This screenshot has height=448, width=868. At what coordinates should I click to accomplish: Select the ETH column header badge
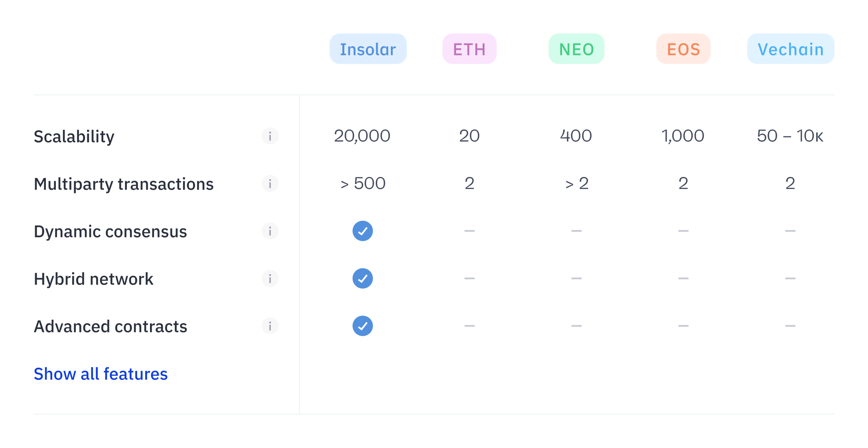(470, 49)
